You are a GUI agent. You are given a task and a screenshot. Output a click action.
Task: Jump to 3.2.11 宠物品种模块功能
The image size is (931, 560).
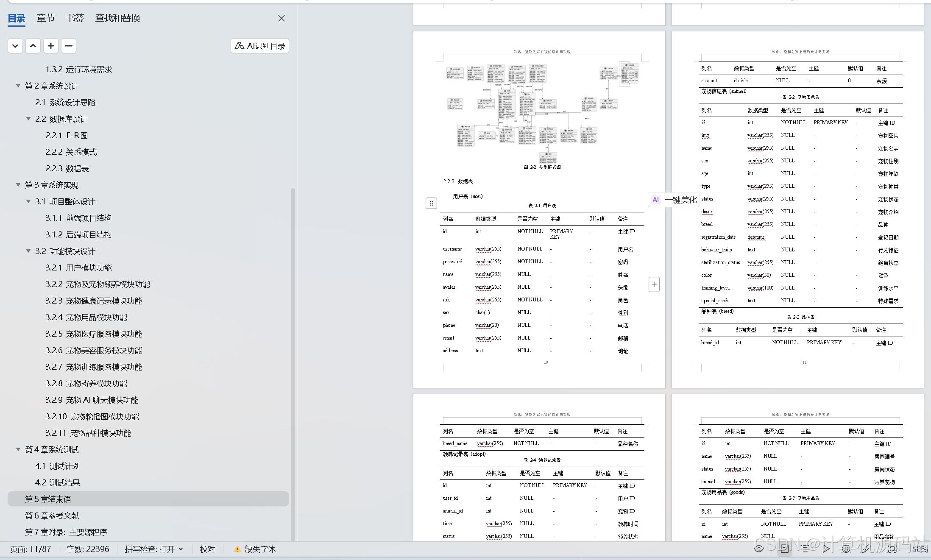pyautogui.click(x=88, y=433)
